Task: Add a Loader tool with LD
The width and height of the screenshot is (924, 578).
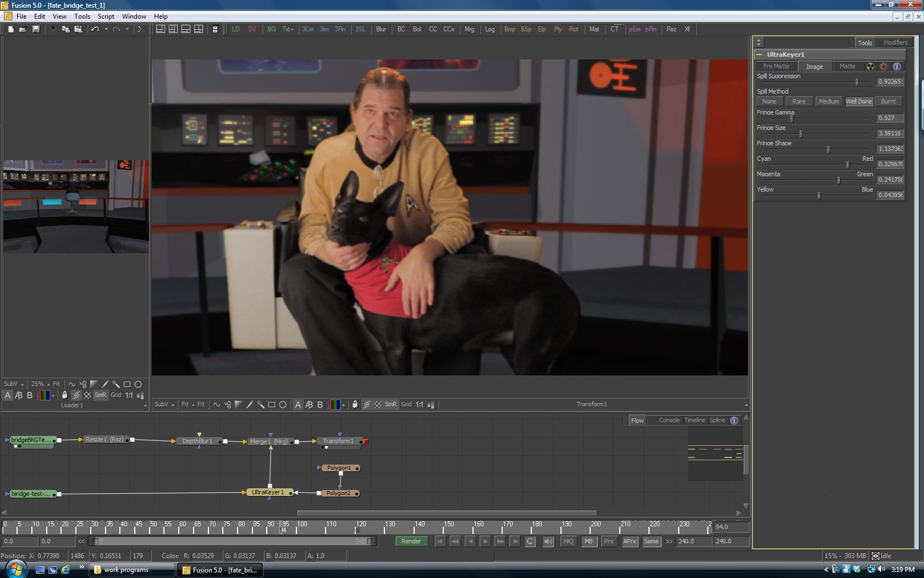Action: [236, 29]
